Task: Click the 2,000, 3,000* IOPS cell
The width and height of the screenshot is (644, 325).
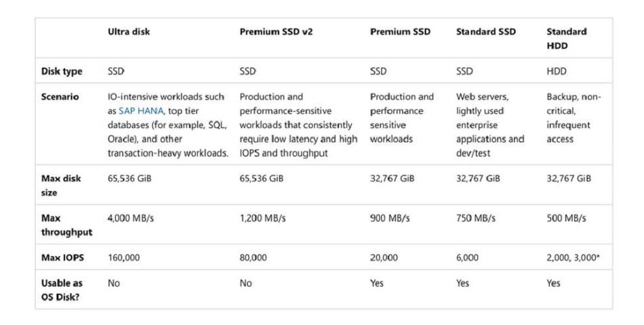Action: [x=573, y=257]
